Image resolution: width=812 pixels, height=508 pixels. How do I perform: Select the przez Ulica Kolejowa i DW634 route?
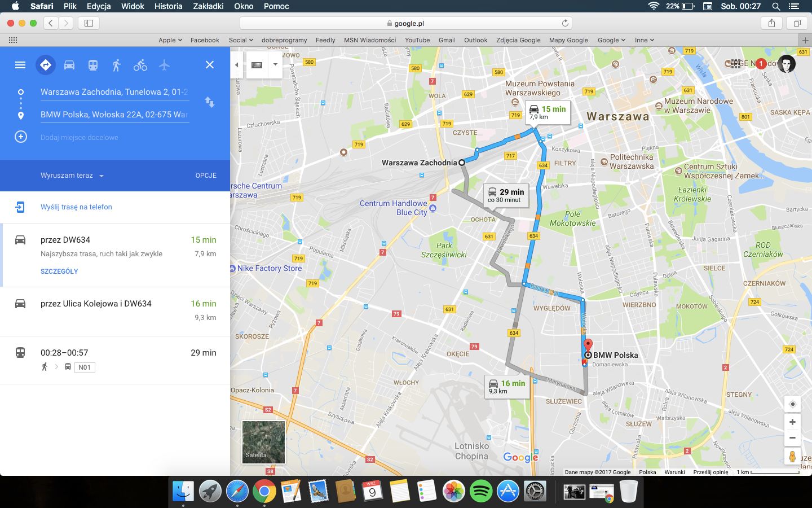pyautogui.click(x=115, y=312)
